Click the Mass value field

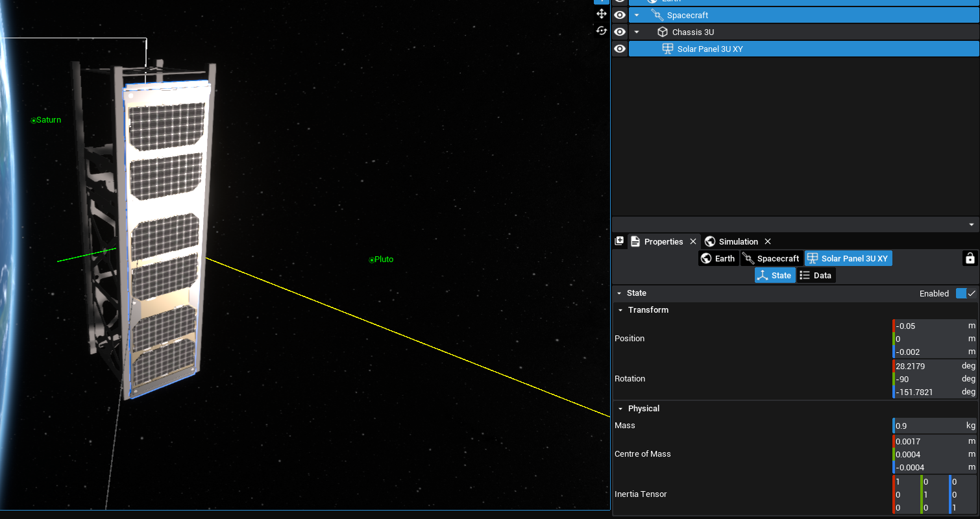point(928,426)
